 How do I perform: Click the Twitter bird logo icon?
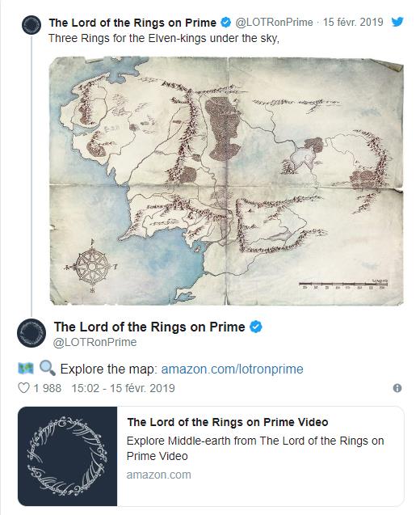[x=397, y=22]
